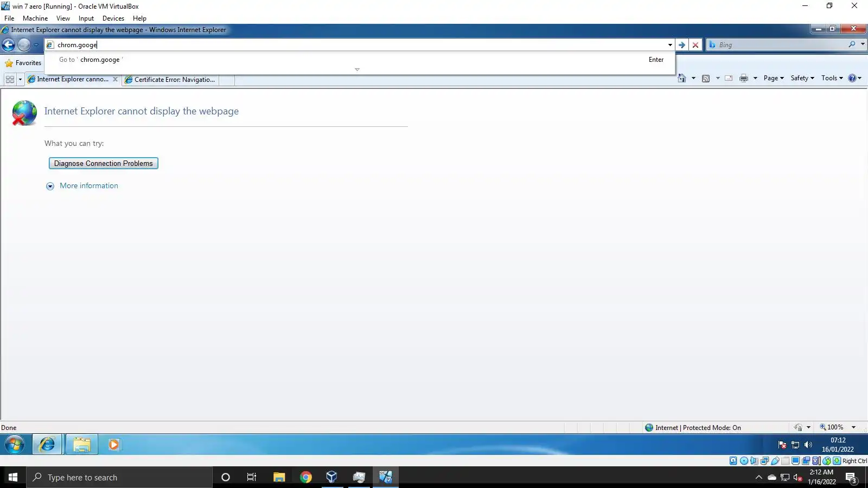Open the VirtualBox Input menu
Image resolution: width=868 pixels, height=488 pixels.
click(86, 18)
